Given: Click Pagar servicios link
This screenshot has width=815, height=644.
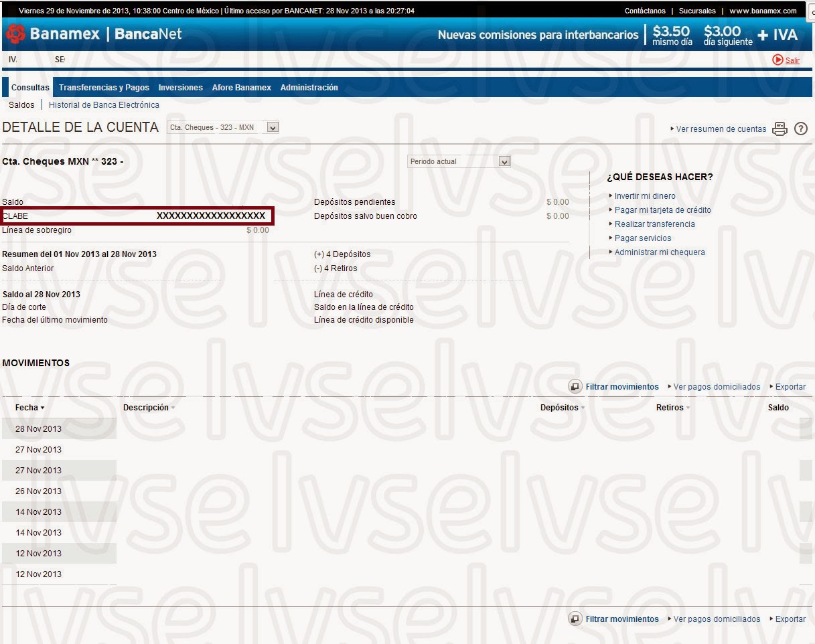Looking at the screenshot, I should (643, 238).
